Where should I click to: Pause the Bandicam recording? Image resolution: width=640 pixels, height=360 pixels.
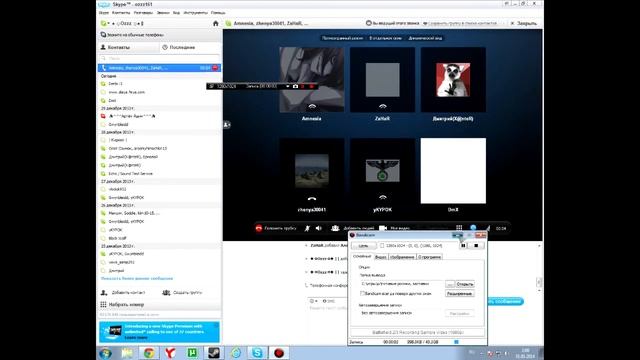click(x=463, y=245)
